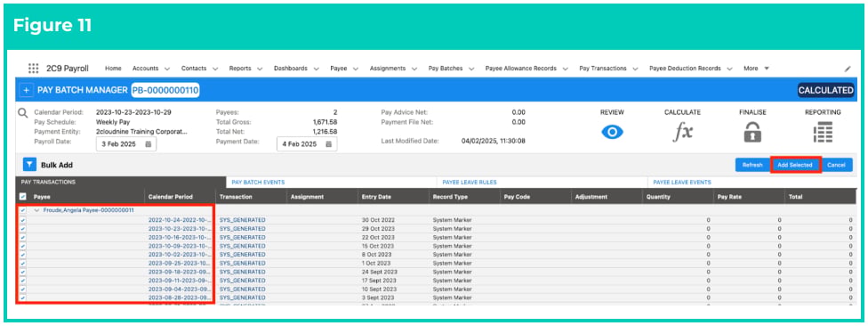Go to the Home nav tab
This screenshot has width=868, height=326.
coord(113,69)
